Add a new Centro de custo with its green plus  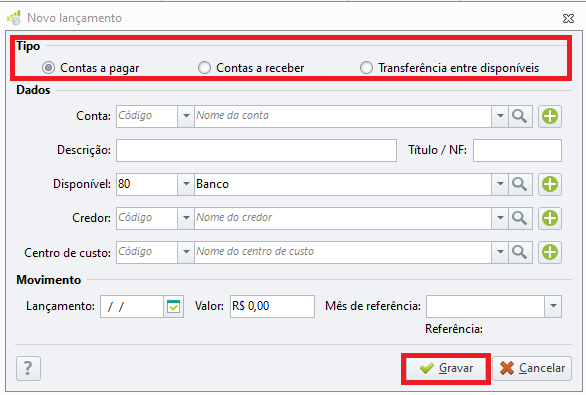(550, 252)
